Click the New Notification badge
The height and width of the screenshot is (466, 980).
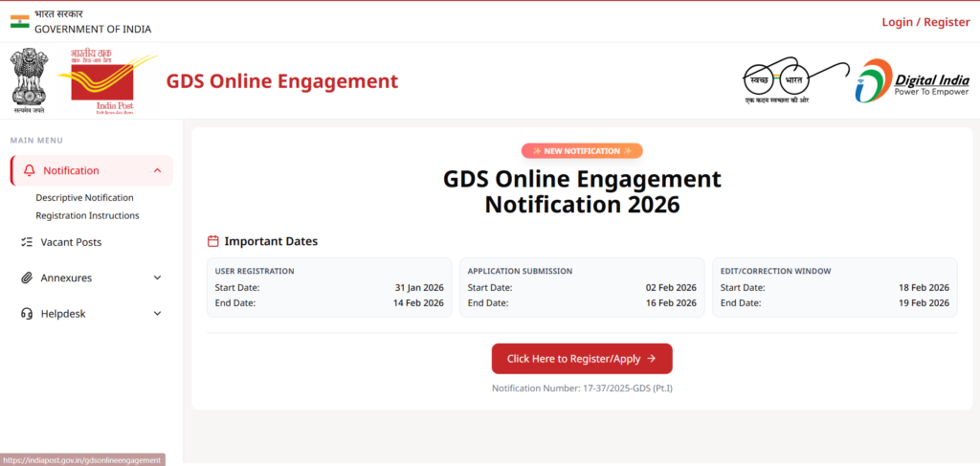(582, 150)
